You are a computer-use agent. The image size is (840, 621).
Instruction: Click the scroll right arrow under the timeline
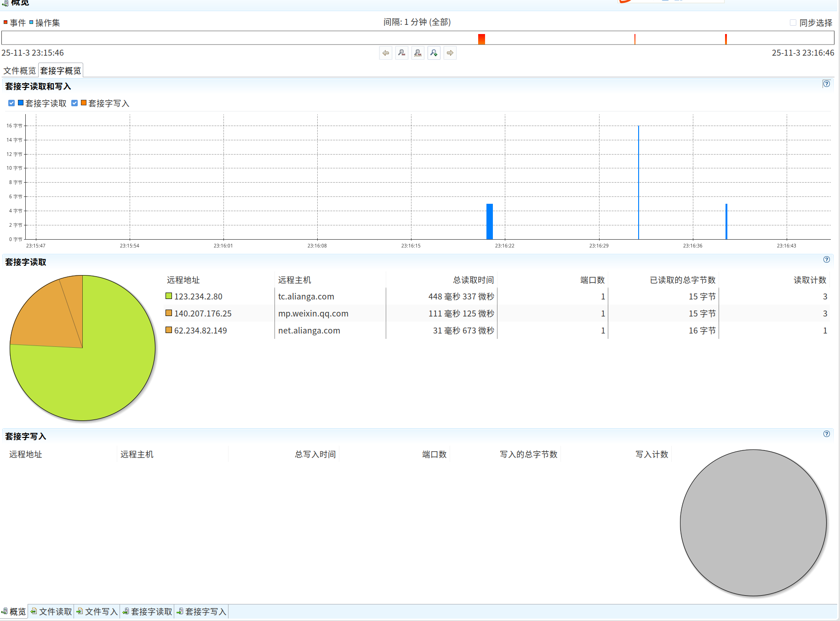450,53
